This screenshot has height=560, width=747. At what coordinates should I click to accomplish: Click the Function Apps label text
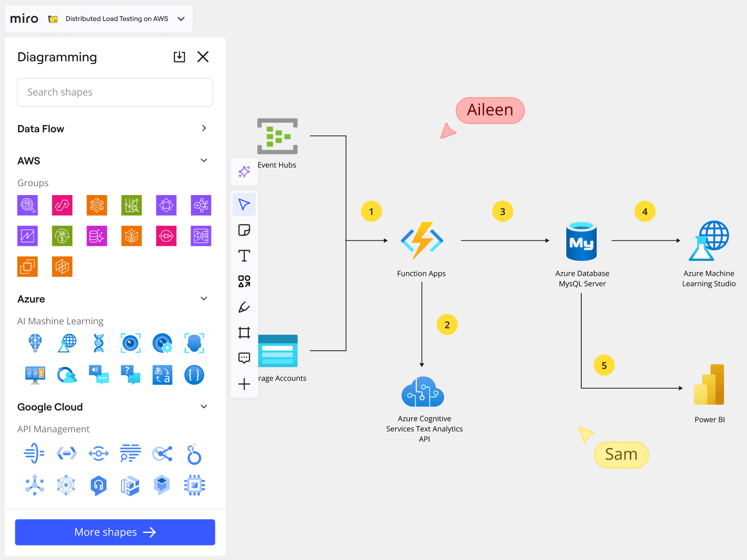(x=422, y=273)
